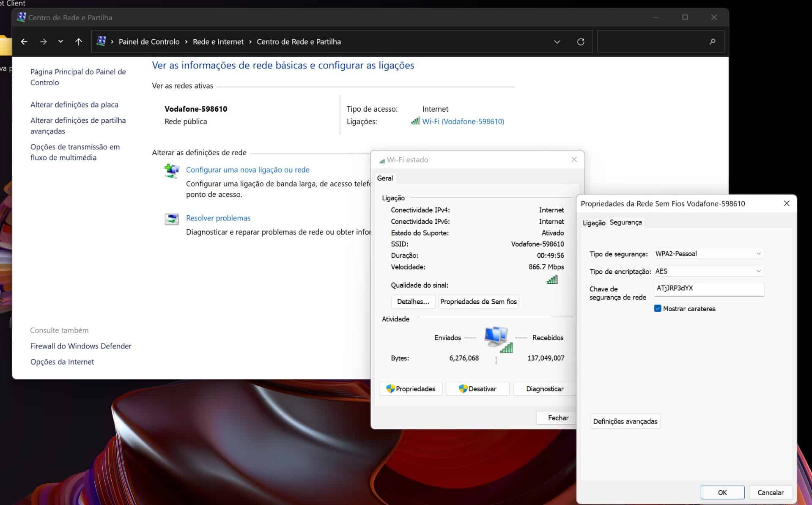The width and height of the screenshot is (812, 505).
Task: Click the Wi-Fi estado title bar icon
Action: (382, 160)
